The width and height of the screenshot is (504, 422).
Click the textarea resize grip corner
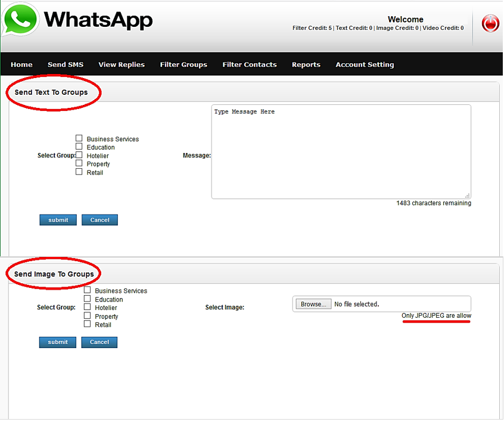[x=467, y=196]
